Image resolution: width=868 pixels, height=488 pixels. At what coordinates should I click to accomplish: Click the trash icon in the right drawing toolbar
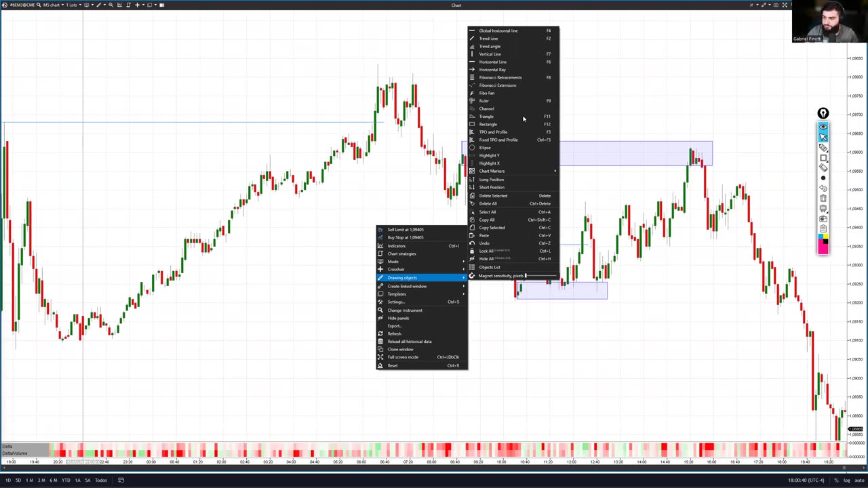tap(823, 198)
